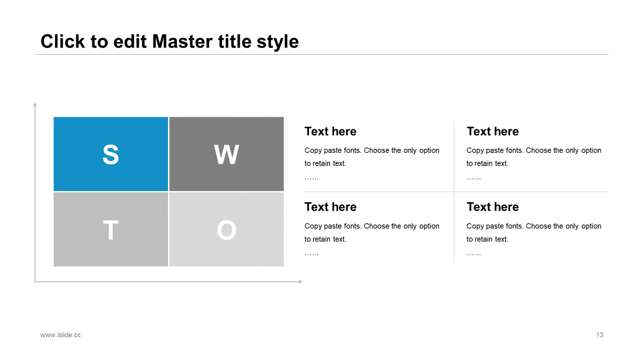Screen dimensions: 644x362
Task: Open the www.islide.cc footer link
Action: [x=60, y=335]
